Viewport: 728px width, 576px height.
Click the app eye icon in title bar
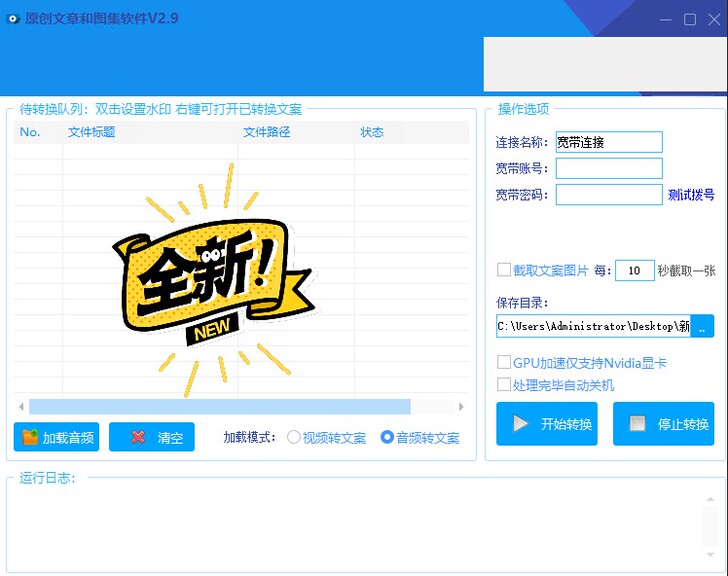click(x=13, y=19)
